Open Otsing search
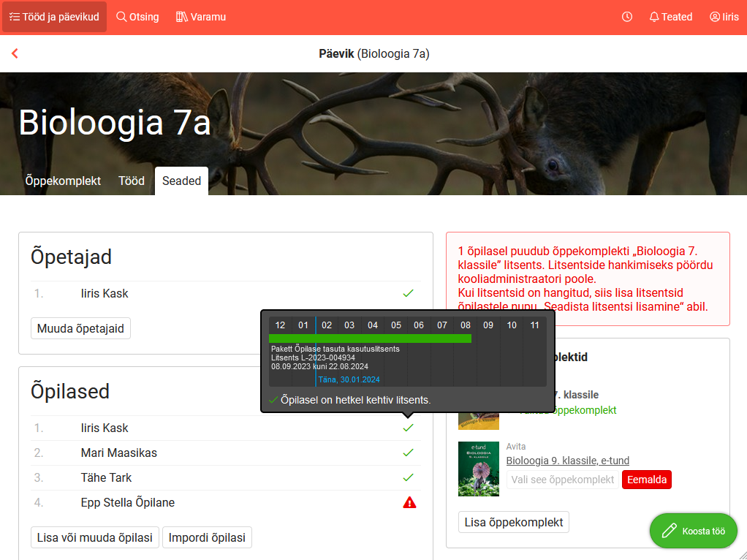The image size is (747, 560). pyautogui.click(x=137, y=17)
